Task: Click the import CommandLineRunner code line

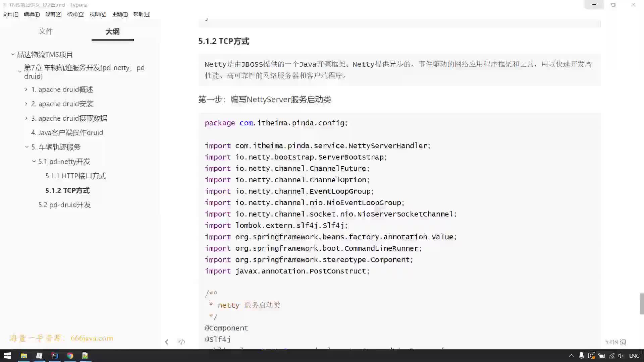Action: tap(313, 248)
